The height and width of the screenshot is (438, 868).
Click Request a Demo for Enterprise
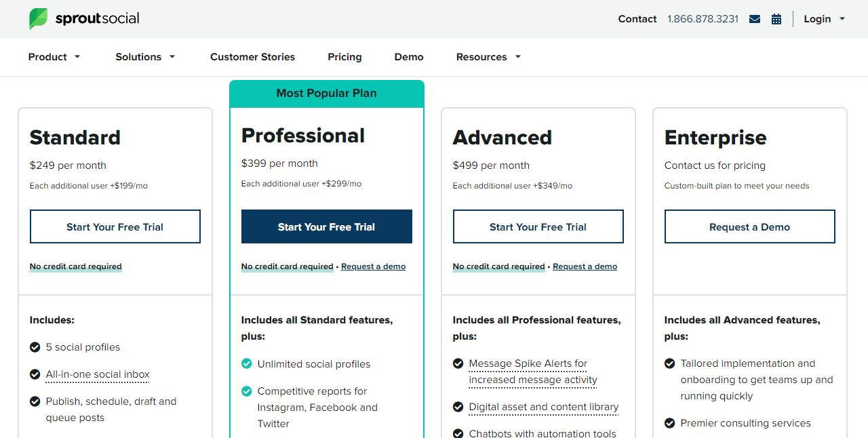(749, 226)
